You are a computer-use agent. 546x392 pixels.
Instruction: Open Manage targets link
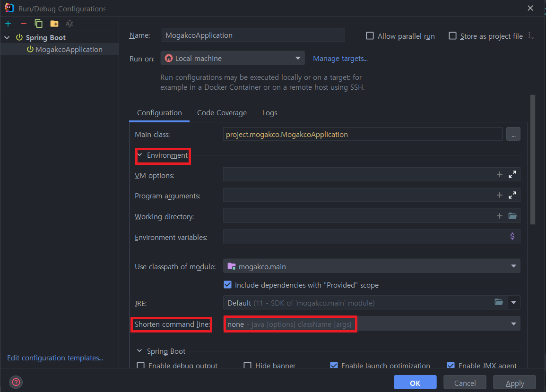point(340,59)
